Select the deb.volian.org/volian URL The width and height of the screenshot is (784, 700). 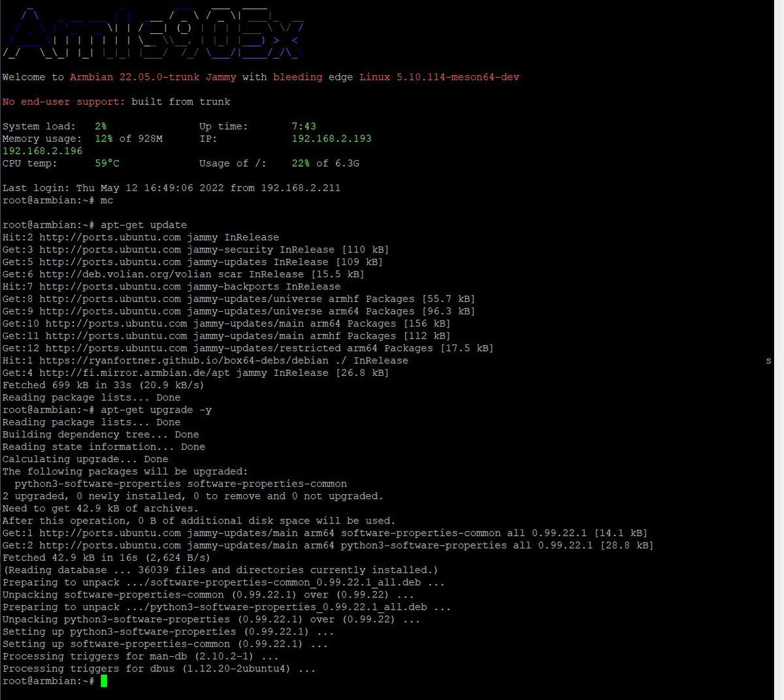(125, 275)
